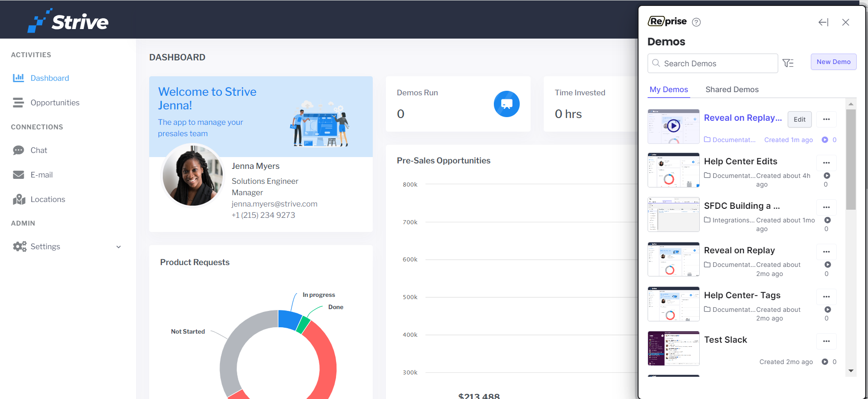Click the In progress blue donut segment
868x399 pixels.
point(289,320)
